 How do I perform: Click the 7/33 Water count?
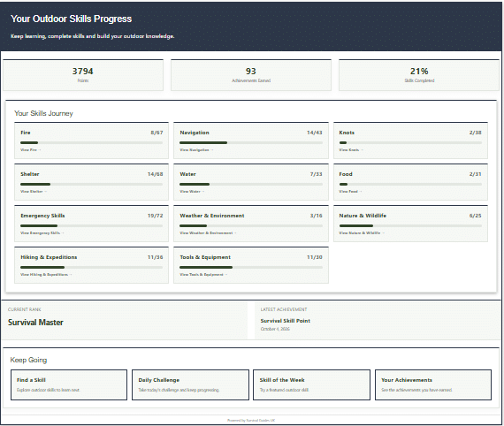point(317,174)
